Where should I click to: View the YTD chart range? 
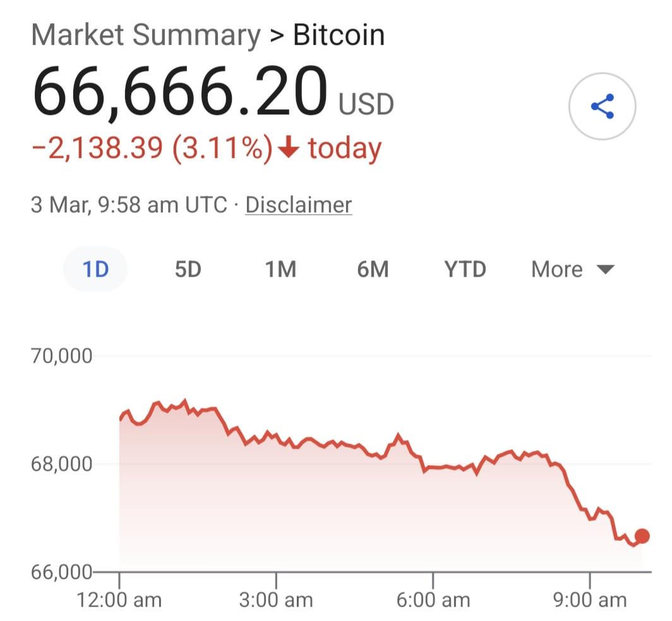[x=465, y=270]
